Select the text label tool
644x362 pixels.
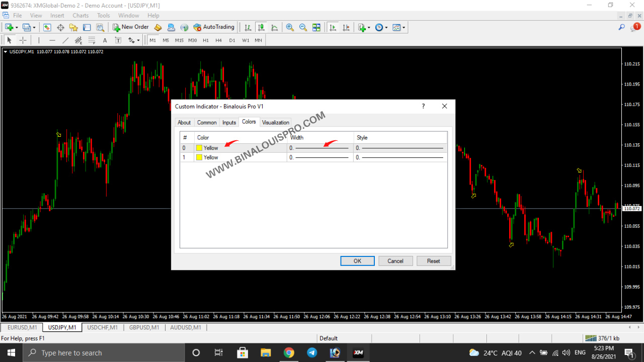click(118, 40)
